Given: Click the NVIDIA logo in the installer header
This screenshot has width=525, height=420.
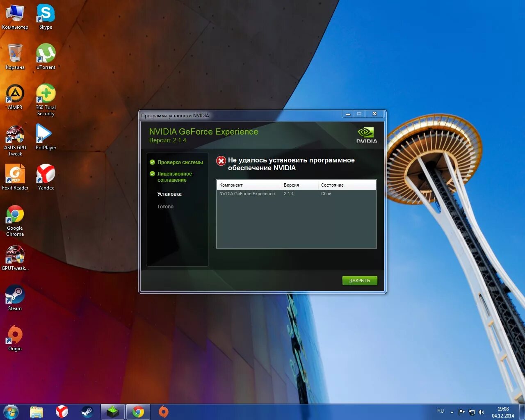Looking at the screenshot, I should click(366, 135).
